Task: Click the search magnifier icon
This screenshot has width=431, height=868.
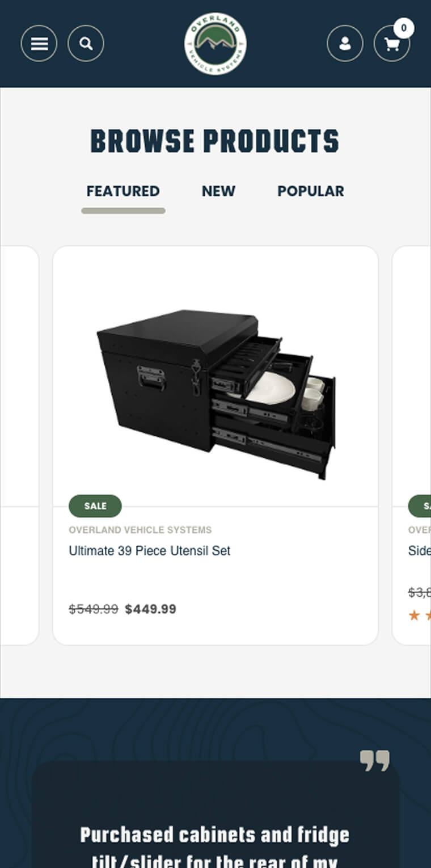Action: pyautogui.click(x=86, y=44)
